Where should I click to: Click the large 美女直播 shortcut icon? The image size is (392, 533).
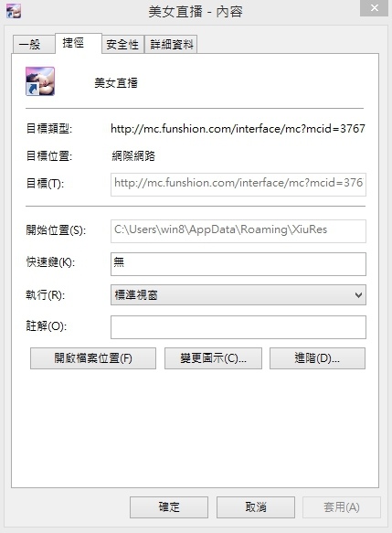pos(40,81)
